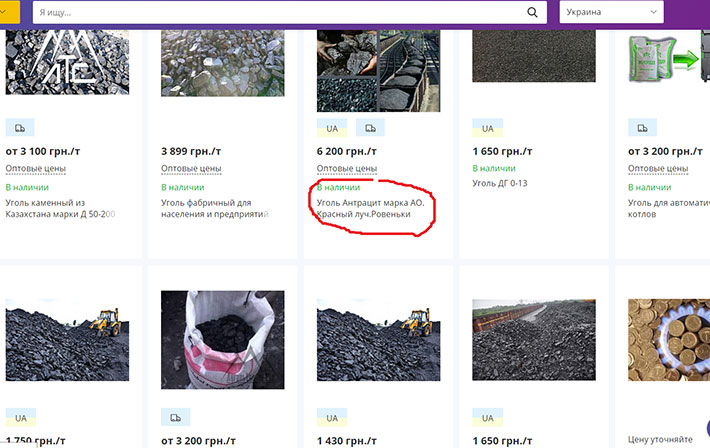Open the coins and gas flame image
This screenshot has width=710, height=448.
coord(669,340)
